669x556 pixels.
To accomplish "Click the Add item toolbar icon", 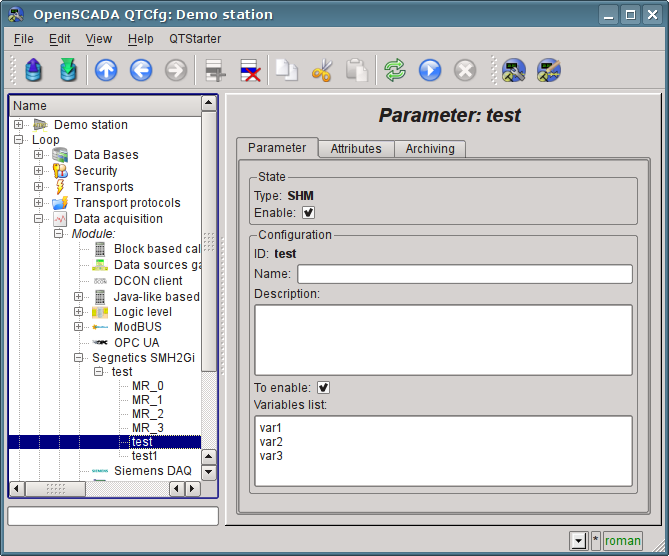I will click(x=214, y=70).
